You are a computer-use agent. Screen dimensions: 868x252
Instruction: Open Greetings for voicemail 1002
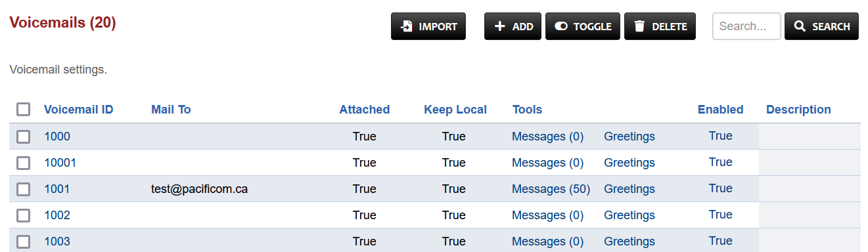pyautogui.click(x=629, y=215)
